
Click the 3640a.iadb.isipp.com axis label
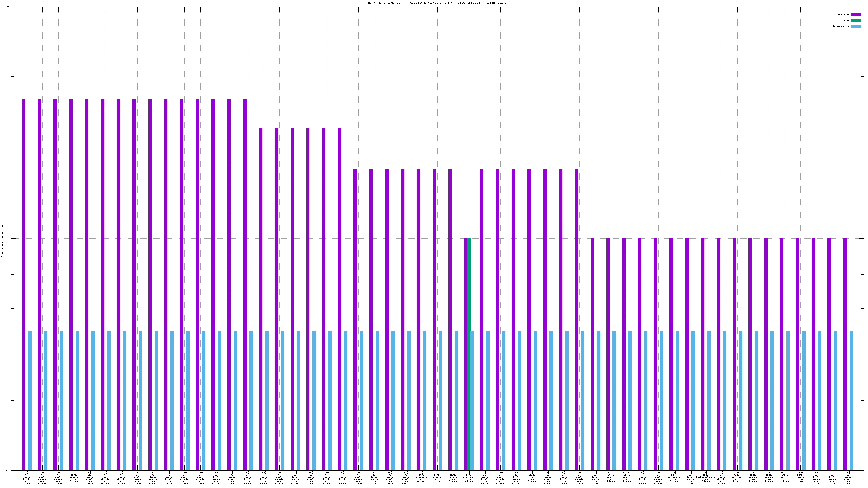tap(626, 477)
